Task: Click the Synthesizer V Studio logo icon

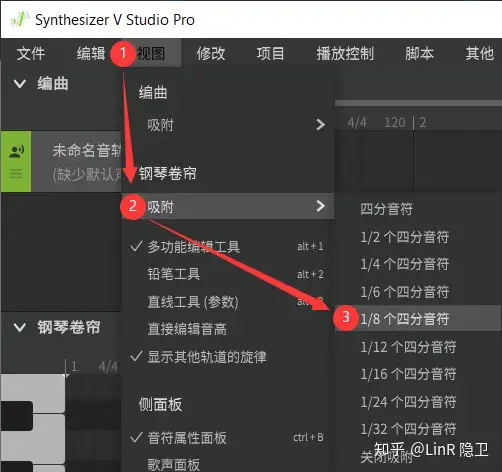Action: click(x=20, y=19)
